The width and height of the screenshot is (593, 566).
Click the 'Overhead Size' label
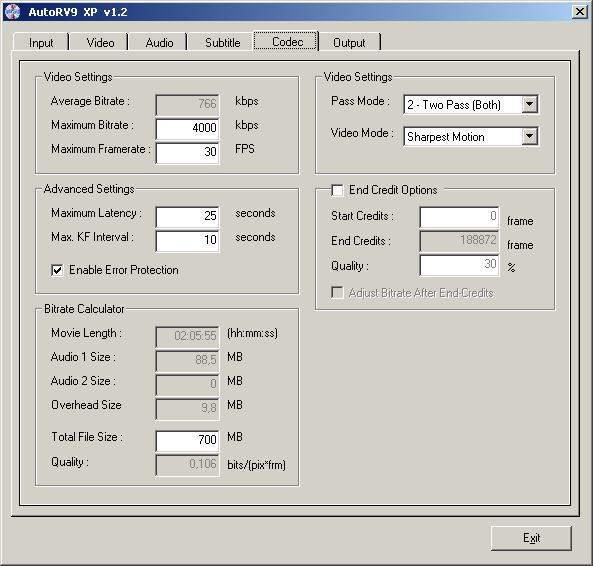pos(86,405)
